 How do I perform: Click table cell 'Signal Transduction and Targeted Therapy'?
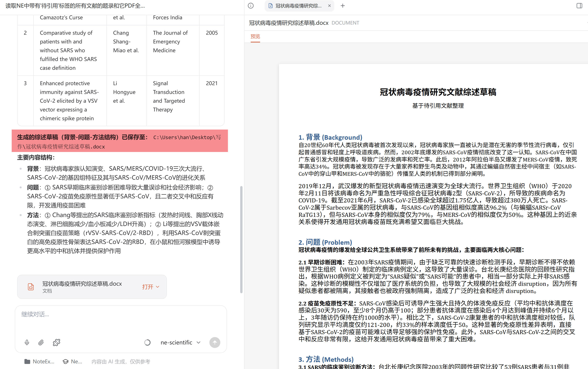(173, 101)
